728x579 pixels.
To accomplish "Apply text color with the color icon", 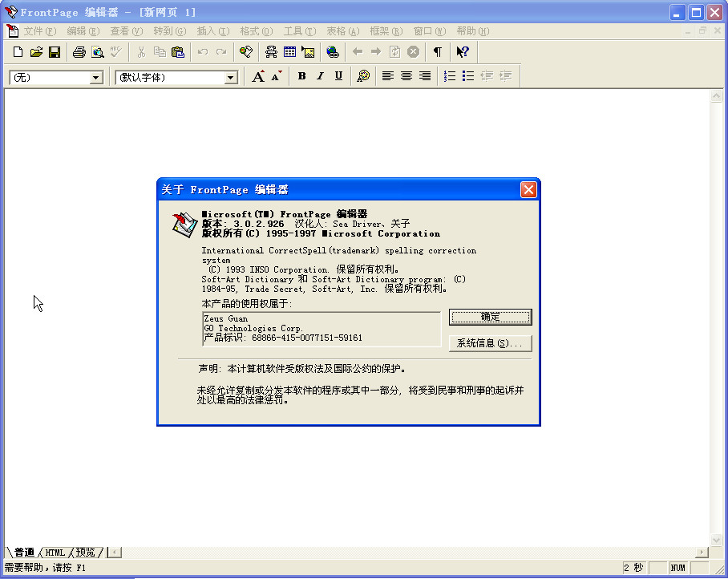I will (x=362, y=76).
